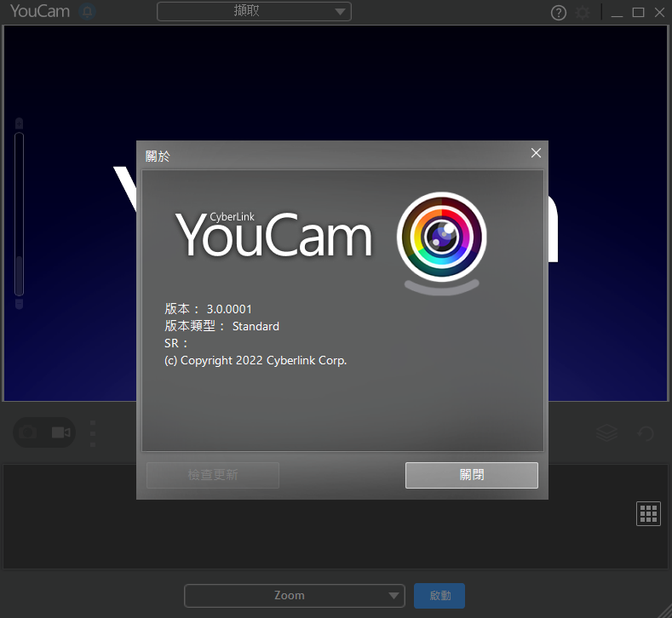Click the dimmed 檢查更新 button

tap(213, 475)
